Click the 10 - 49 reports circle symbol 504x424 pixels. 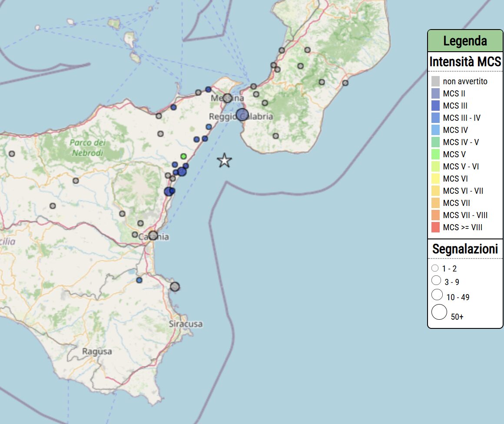[x=437, y=295]
